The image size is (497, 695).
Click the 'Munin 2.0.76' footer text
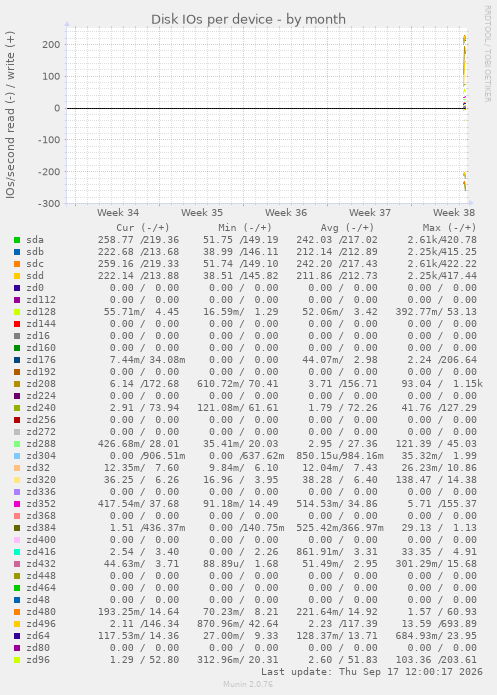[x=248, y=684]
